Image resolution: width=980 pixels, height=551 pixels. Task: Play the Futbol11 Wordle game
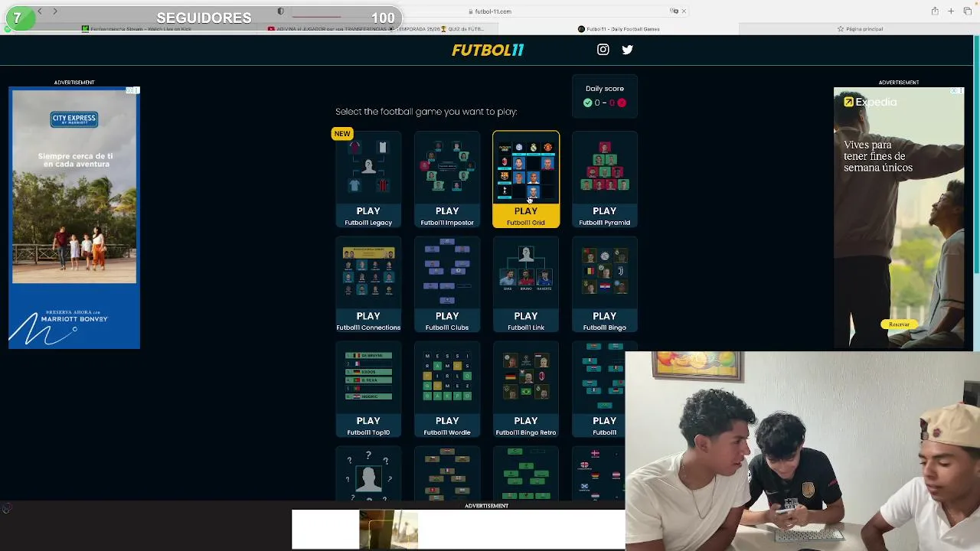coord(447,425)
